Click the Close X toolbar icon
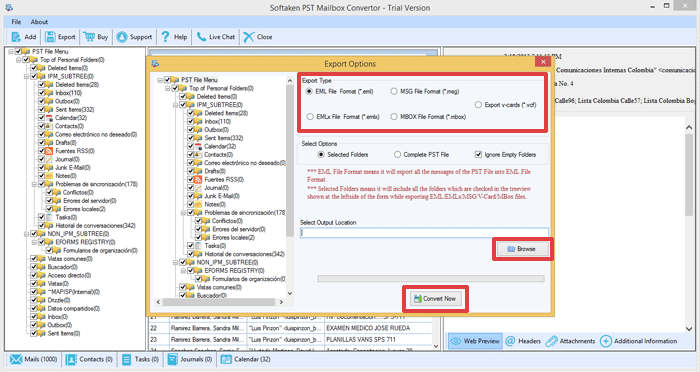Screen dimensions: 700x372 coord(249,37)
